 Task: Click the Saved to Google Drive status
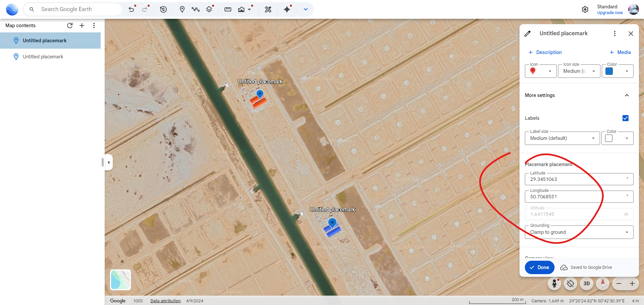click(586, 267)
